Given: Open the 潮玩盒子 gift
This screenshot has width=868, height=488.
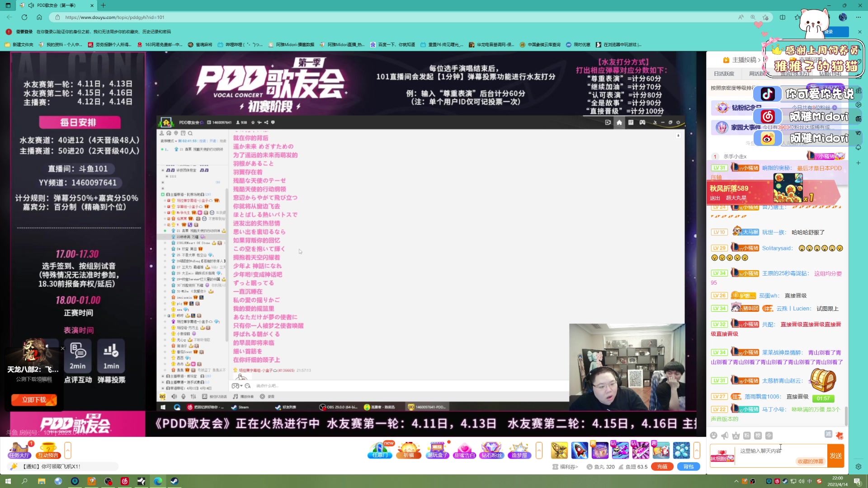Looking at the screenshot, I should click(x=438, y=450).
